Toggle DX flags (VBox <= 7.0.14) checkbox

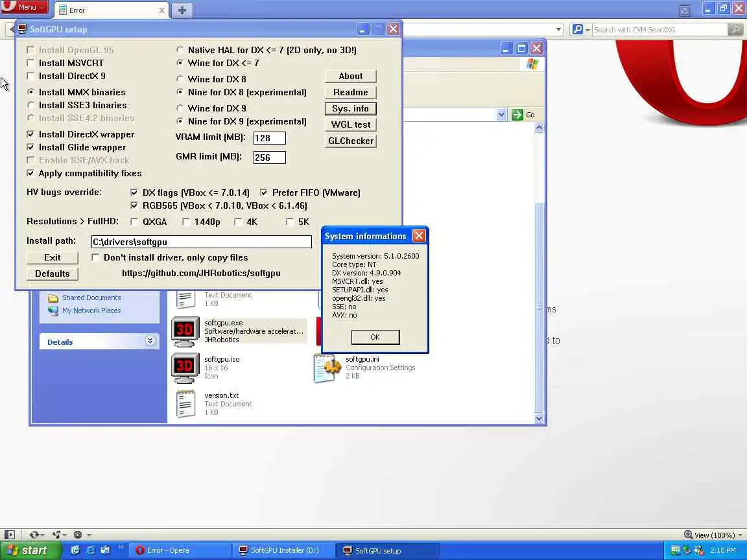[x=134, y=193]
